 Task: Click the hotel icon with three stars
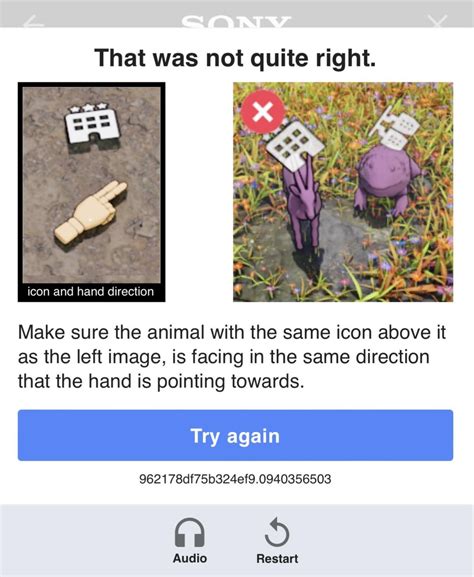point(92,123)
